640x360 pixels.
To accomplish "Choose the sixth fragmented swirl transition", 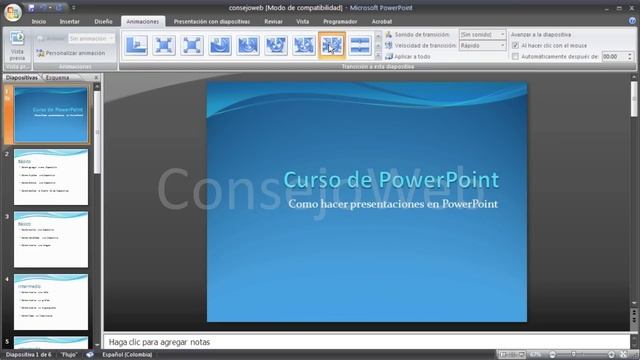I will (x=276, y=45).
